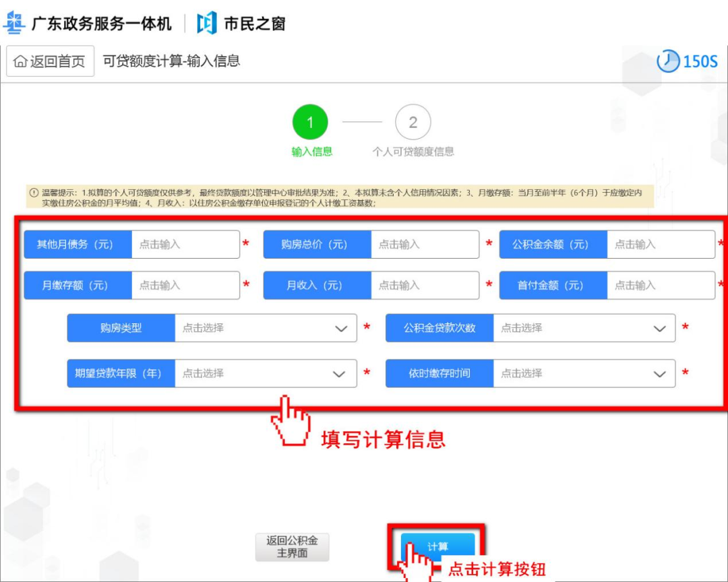Image resolution: width=728 pixels, height=582 pixels.
Task: Click the 公积金余额（元） label
Action: (553, 244)
